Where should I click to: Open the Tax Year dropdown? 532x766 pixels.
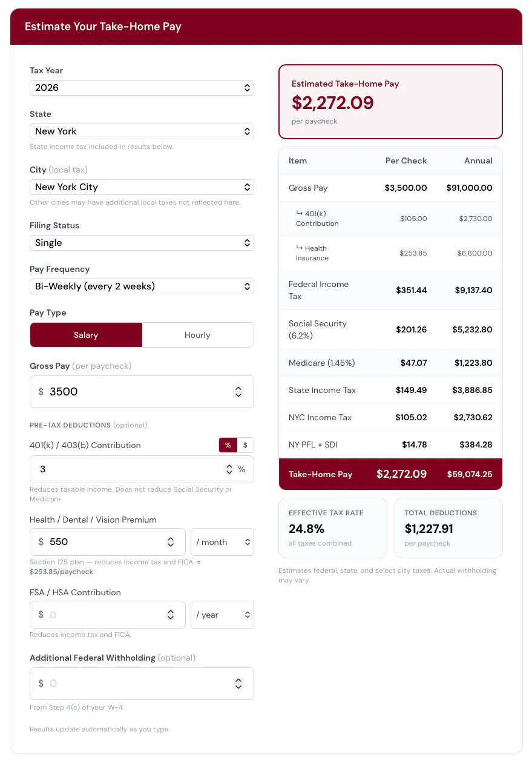142,88
